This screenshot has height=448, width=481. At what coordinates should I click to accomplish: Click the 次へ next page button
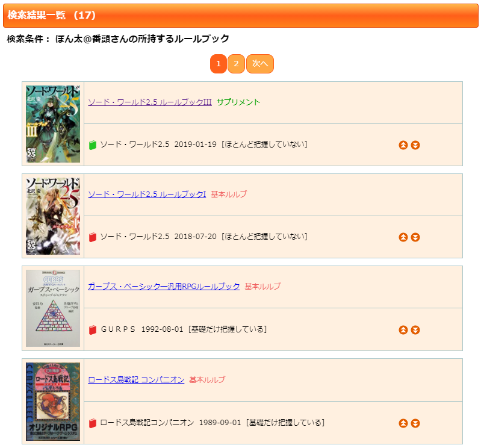click(x=260, y=64)
